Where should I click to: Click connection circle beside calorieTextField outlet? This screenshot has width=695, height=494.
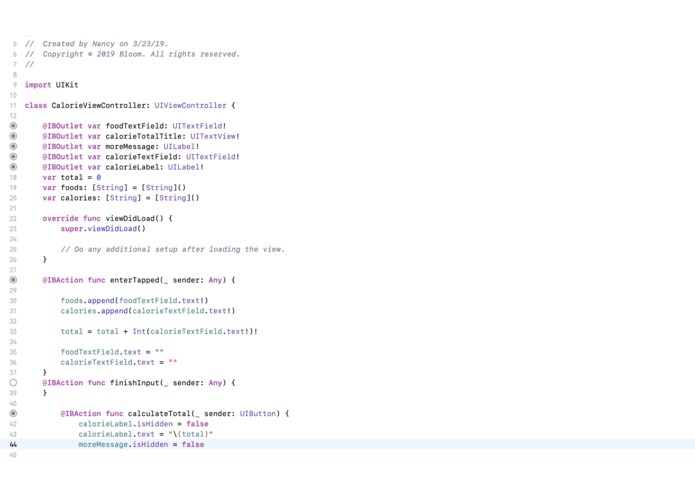13,157
